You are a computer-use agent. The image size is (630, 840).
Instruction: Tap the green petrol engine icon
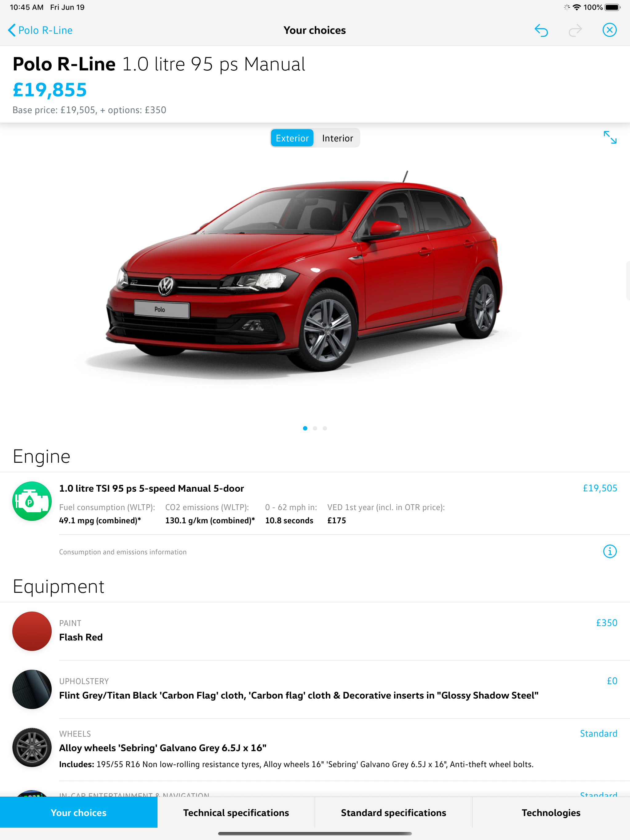[x=32, y=501]
